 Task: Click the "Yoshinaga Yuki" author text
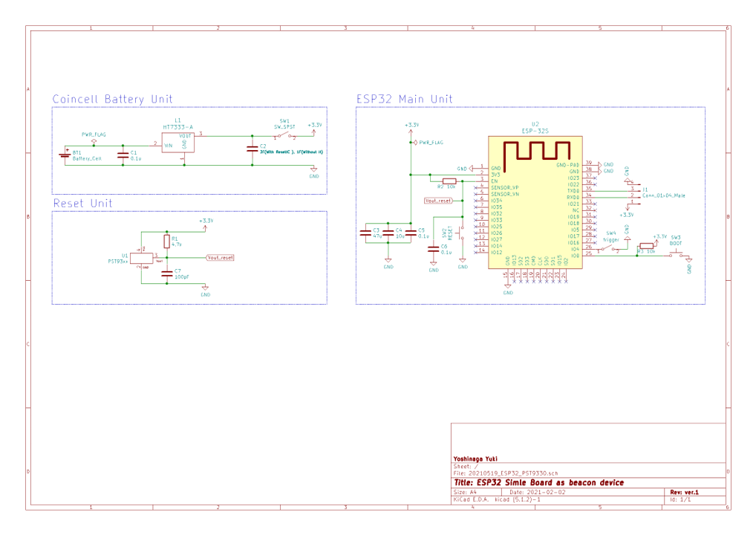tap(475, 458)
